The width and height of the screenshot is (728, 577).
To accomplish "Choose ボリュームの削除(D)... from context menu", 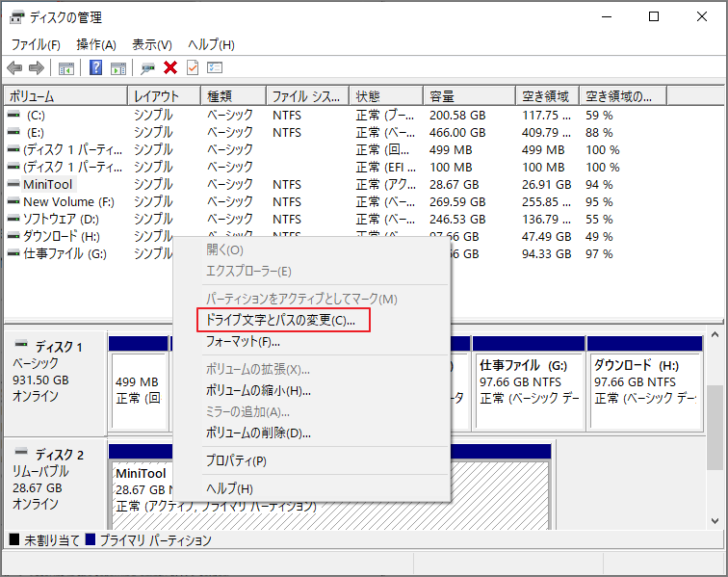I will pyautogui.click(x=258, y=433).
